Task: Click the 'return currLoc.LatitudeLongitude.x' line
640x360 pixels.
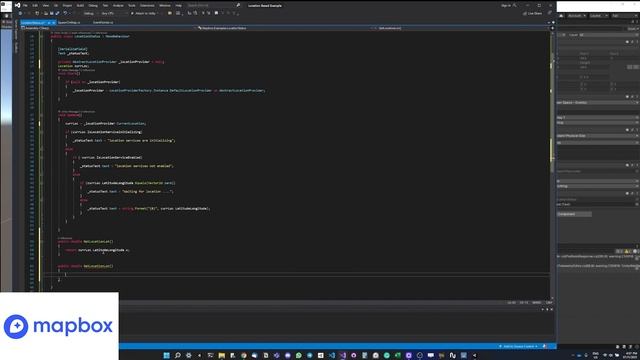Action: [x=97, y=250]
